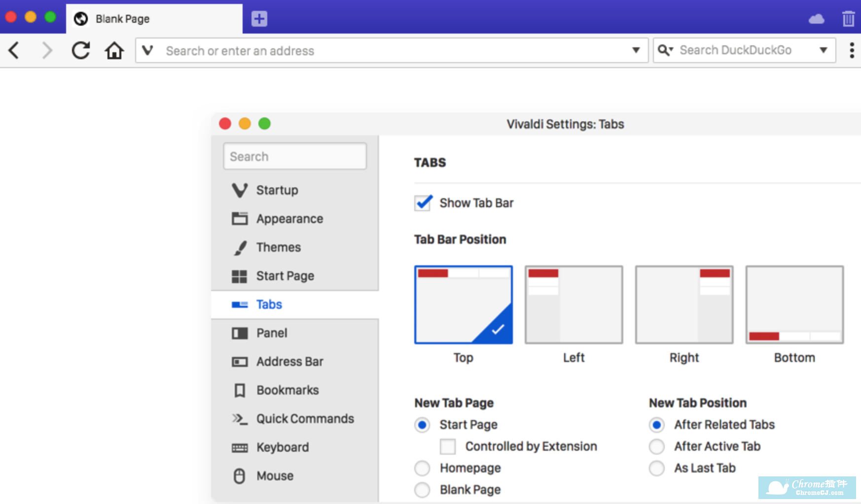
Task: Click the Vivaldi V icon in address field
Action: pyautogui.click(x=147, y=50)
